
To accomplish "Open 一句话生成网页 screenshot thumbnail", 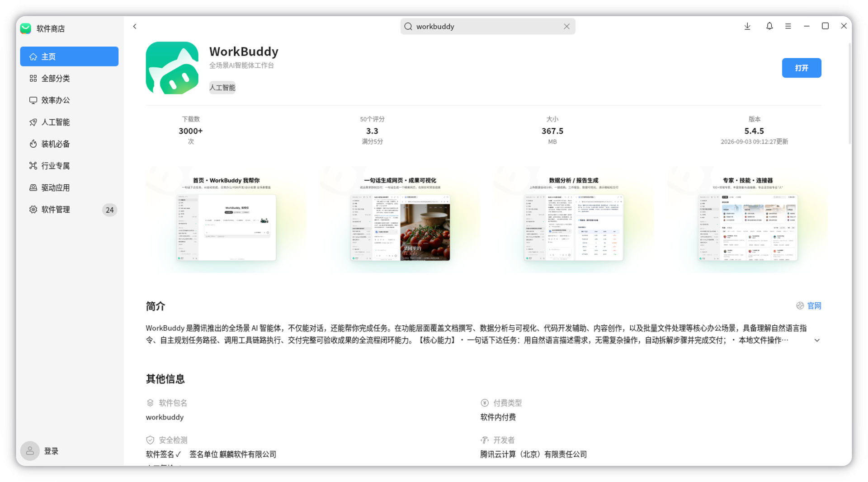I will click(400, 220).
